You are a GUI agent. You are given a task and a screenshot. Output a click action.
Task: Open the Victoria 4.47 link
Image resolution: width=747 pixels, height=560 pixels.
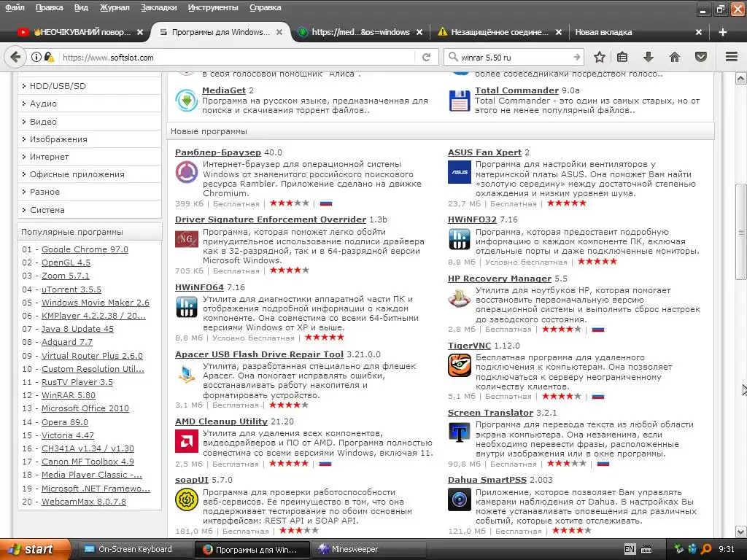[68, 435]
